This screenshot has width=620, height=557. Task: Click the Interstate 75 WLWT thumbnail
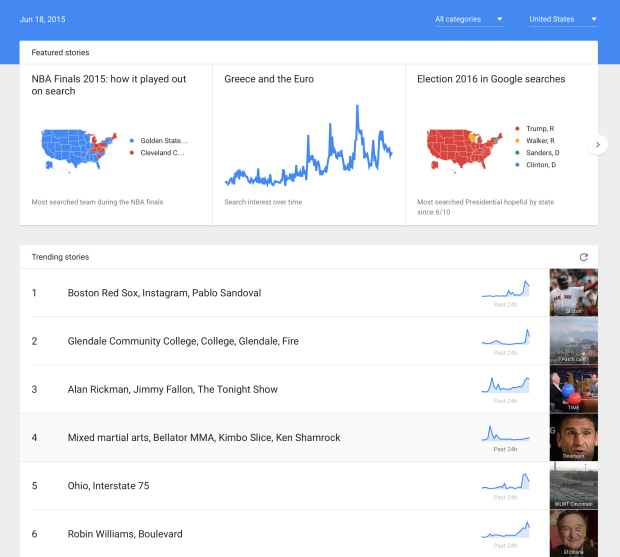point(574,485)
